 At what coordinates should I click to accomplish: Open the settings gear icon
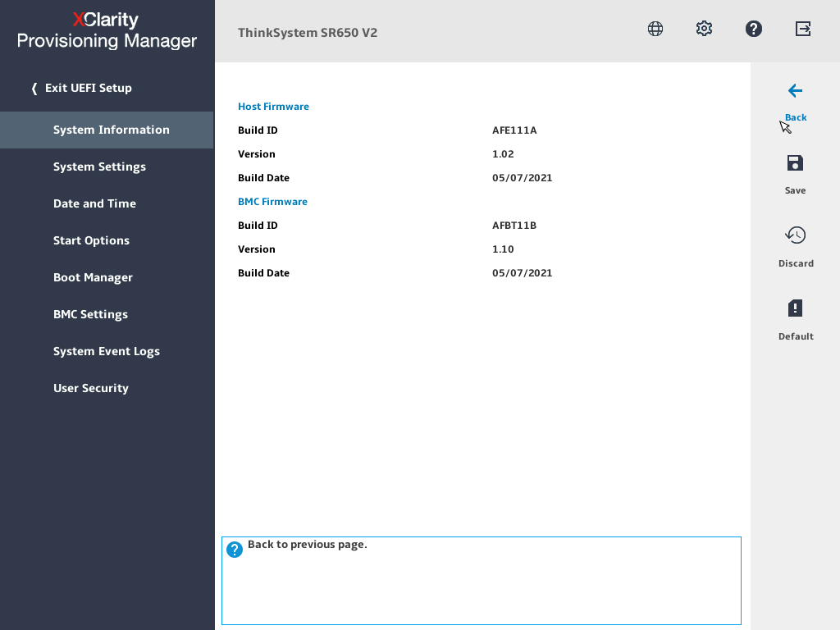click(704, 29)
